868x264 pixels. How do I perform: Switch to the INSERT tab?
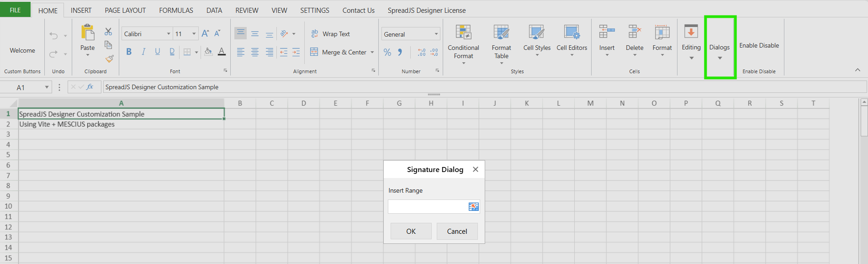coord(81,10)
